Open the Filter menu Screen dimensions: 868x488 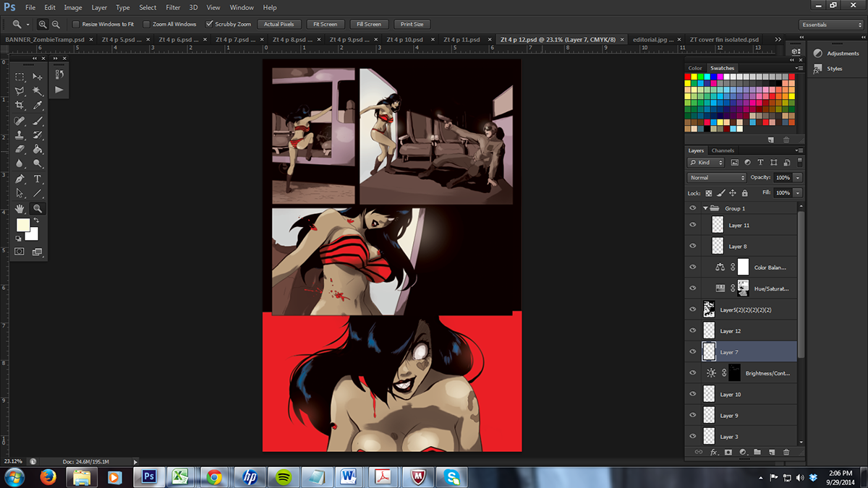tap(173, 7)
